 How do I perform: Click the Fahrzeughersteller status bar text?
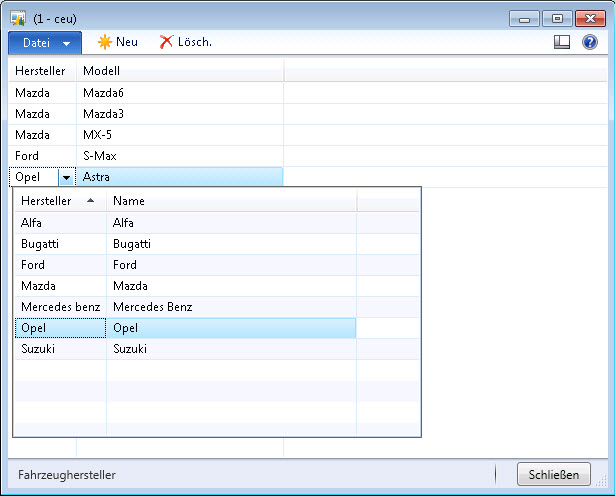coord(67,475)
